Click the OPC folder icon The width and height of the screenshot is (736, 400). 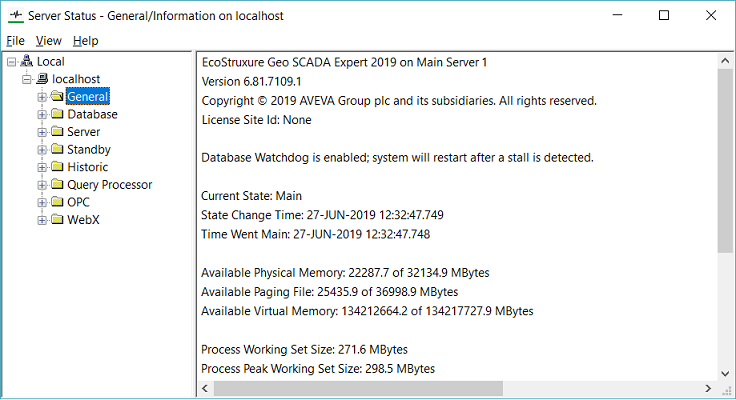pos(57,203)
